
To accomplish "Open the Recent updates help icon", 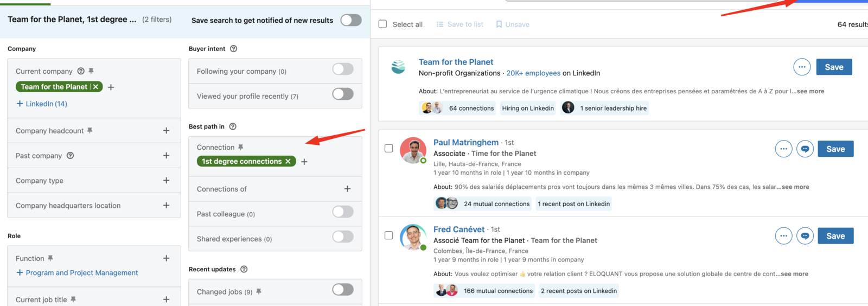I will 244,269.
